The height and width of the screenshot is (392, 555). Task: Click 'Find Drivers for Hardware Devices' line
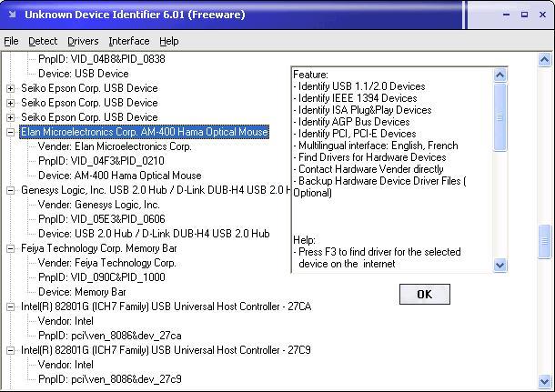369,157
